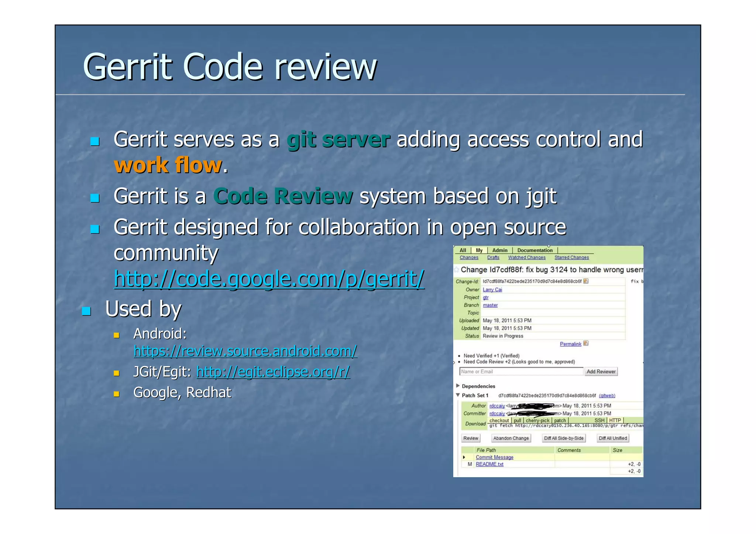The height and width of the screenshot is (534, 756).
Task: Click Diff All Unified
Action: tap(613, 438)
